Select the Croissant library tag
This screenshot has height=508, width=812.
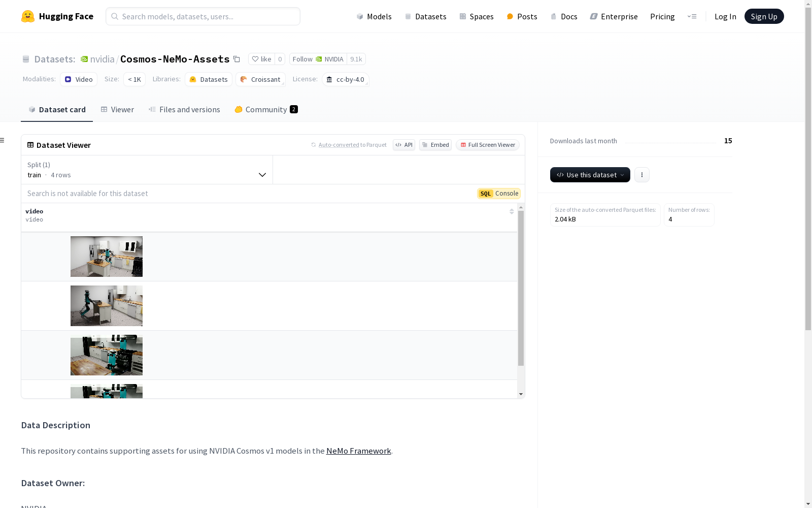pos(260,79)
